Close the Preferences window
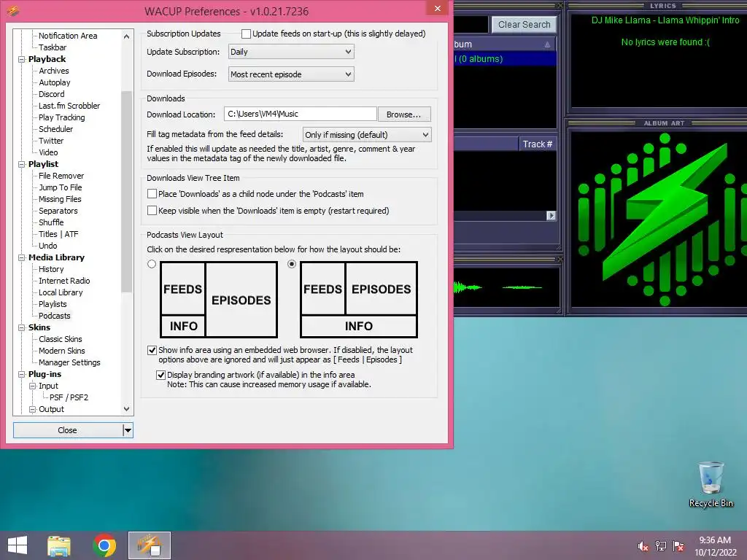Image resolution: width=747 pixels, height=560 pixels. pyautogui.click(x=438, y=8)
